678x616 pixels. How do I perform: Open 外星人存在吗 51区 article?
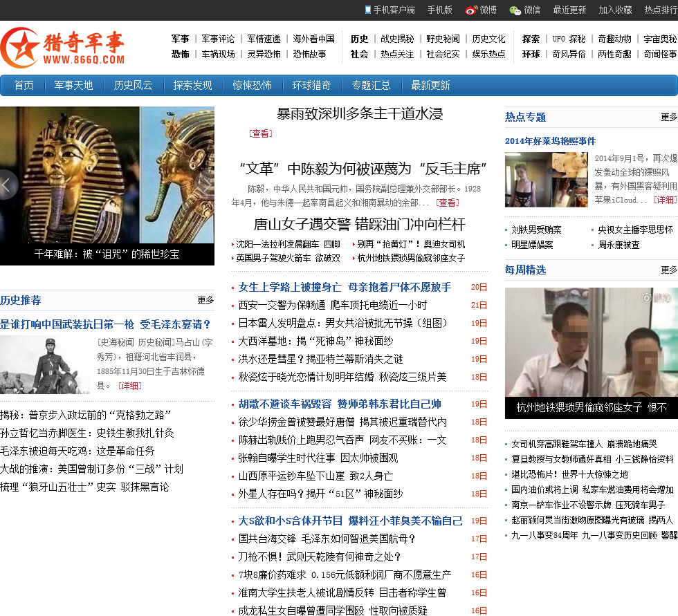click(x=320, y=494)
